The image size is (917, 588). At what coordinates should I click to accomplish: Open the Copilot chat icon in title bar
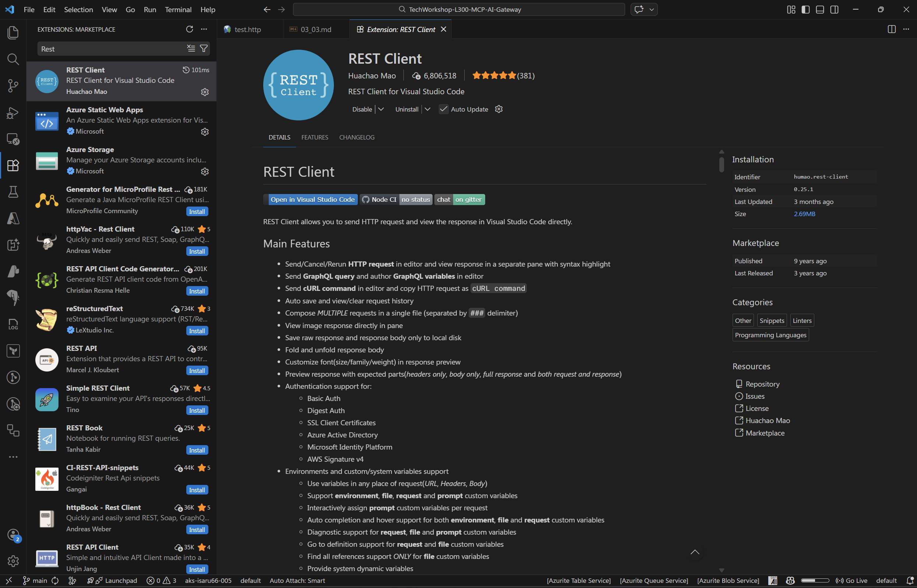[x=639, y=10]
